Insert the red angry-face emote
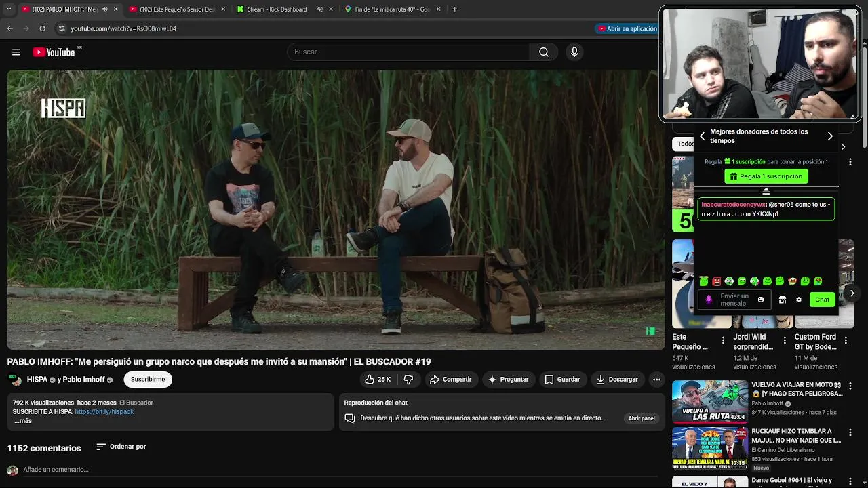Image resolution: width=868 pixels, height=488 pixels. [716, 281]
